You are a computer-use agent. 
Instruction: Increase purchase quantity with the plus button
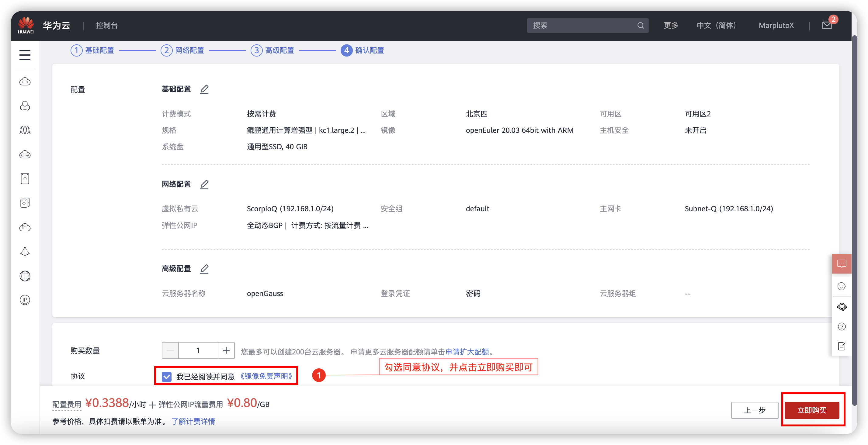tap(226, 350)
